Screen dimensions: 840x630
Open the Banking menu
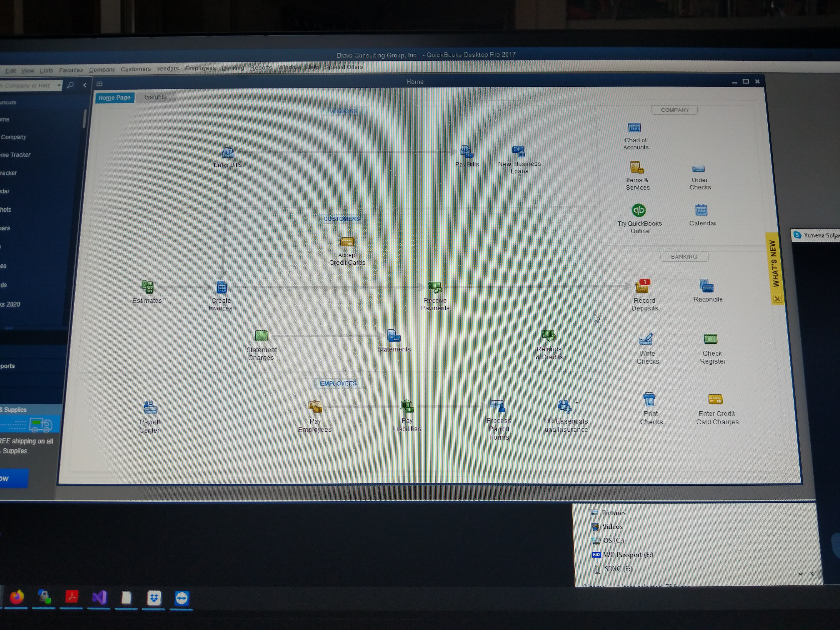233,68
